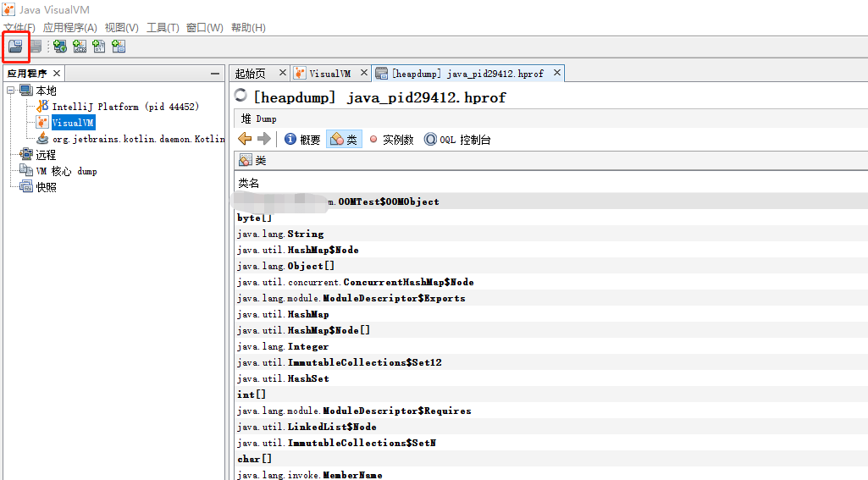The image size is (868, 480).
Task: Select 本地 in applications tree
Action: tap(47, 91)
